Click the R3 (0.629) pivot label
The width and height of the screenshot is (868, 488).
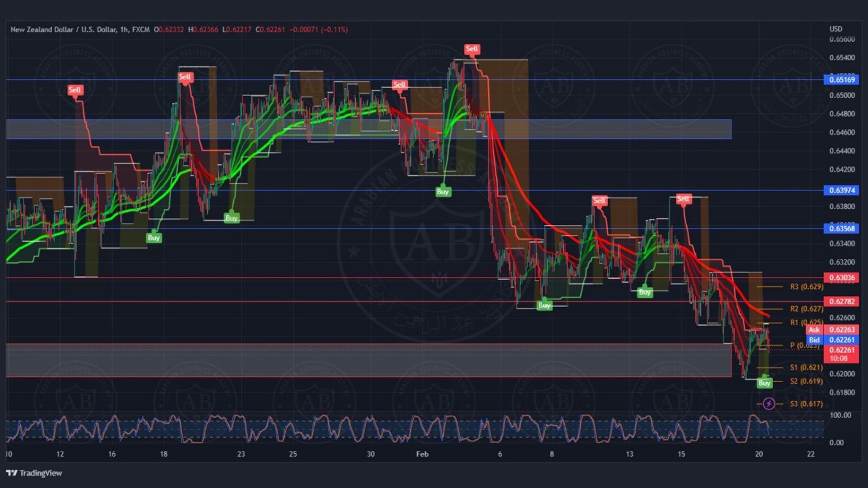click(807, 287)
